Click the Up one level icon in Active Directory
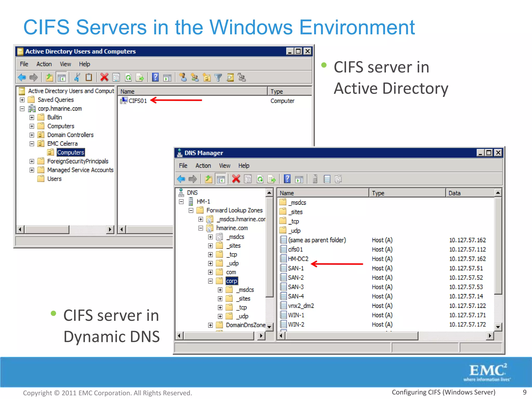This screenshot has width=532, height=399. [x=49, y=77]
